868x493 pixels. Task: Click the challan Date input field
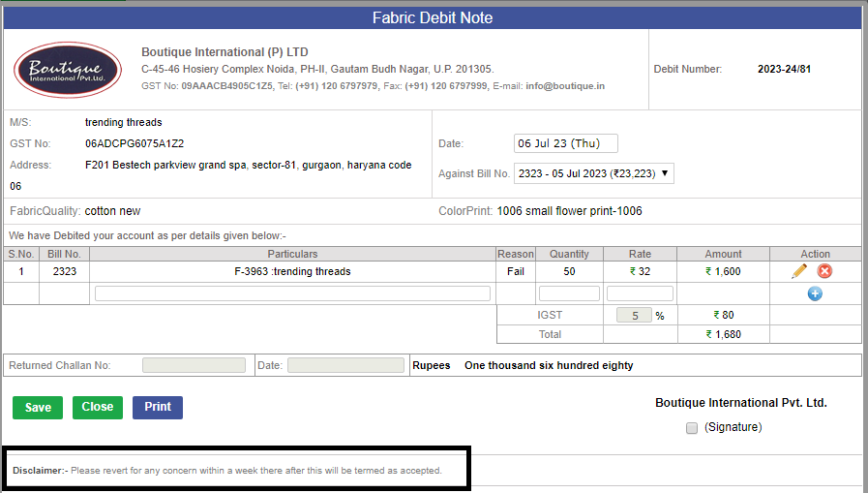pyautogui.click(x=345, y=365)
